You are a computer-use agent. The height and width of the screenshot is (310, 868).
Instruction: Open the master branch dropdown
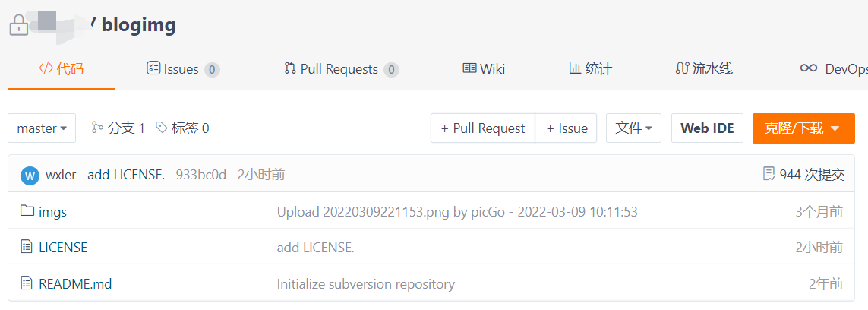point(42,128)
